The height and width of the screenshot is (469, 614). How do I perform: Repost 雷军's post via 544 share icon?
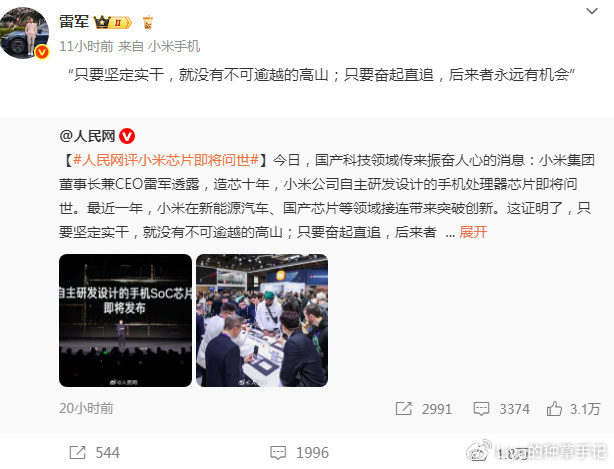(77, 453)
